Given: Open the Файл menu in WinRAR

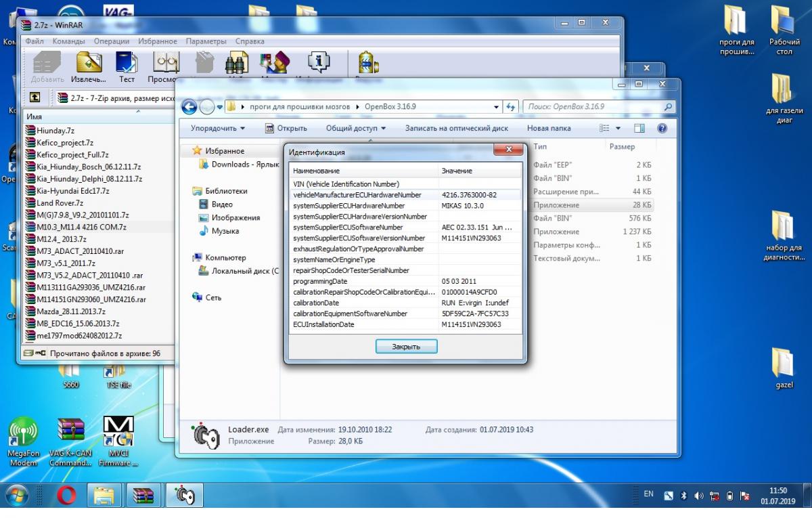Looking at the screenshot, I should (34, 41).
